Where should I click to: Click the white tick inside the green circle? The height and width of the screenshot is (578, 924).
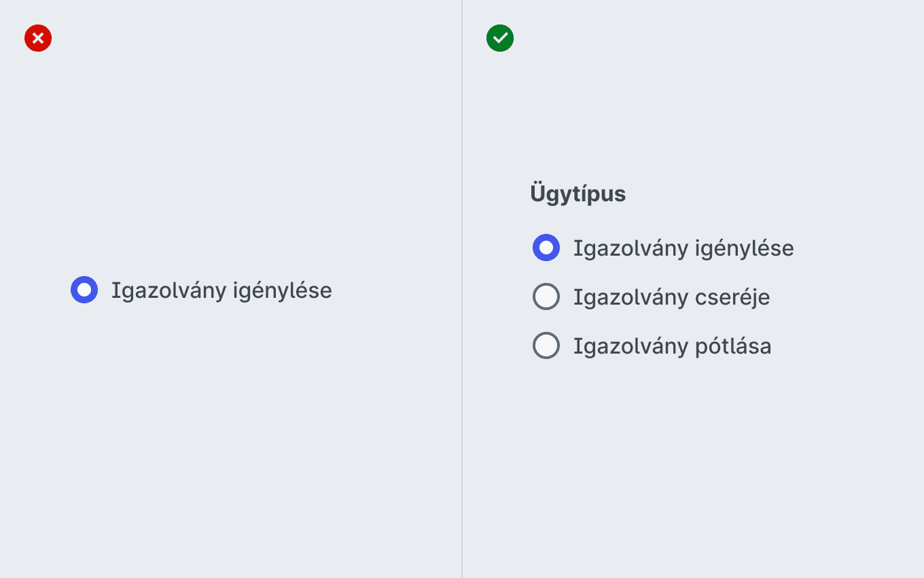500,38
